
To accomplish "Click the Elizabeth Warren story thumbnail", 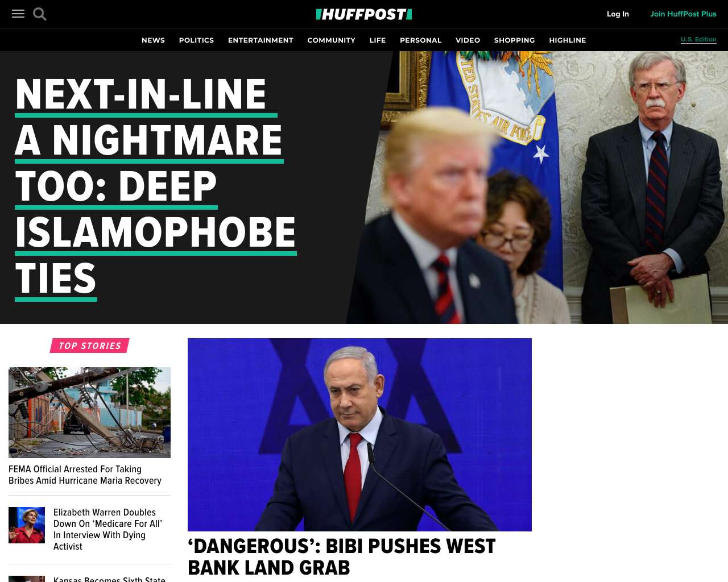I will pos(27,525).
